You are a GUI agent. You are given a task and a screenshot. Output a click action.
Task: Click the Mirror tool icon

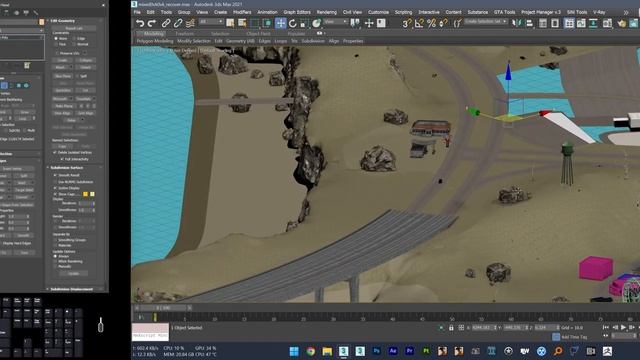pos(517,23)
